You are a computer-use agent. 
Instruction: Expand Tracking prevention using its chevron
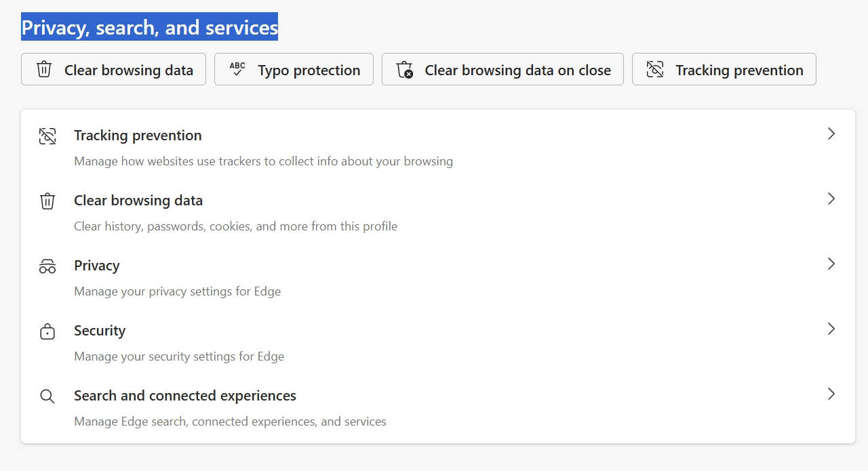click(x=831, y=134)
